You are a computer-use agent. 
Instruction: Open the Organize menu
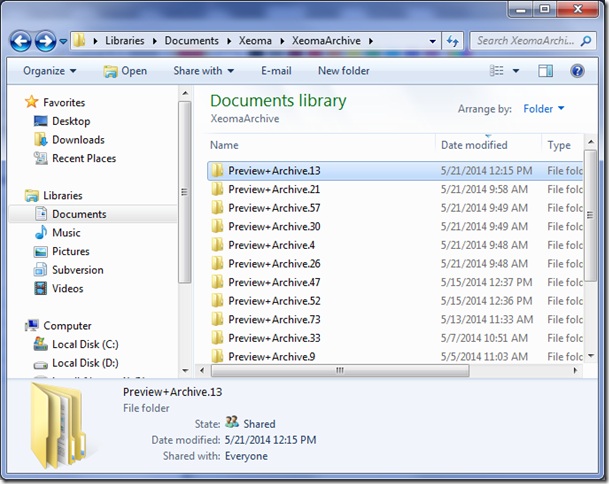click(49, 71)
